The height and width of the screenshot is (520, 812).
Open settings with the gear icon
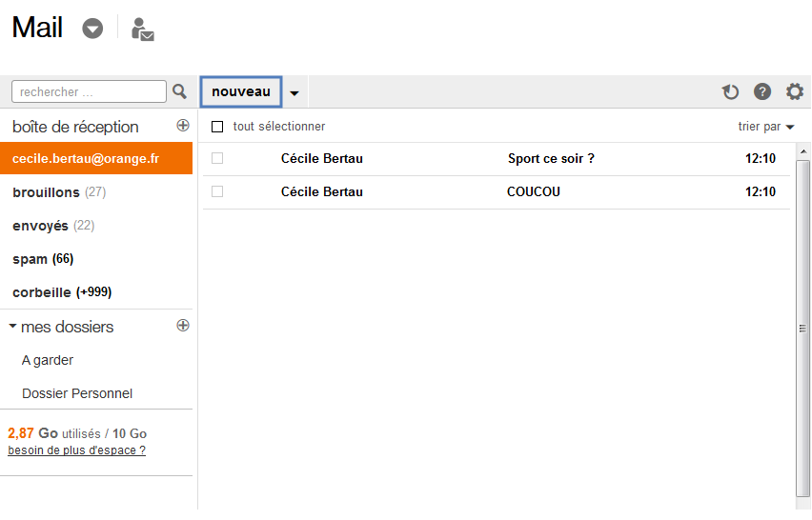tap(795, 91)
